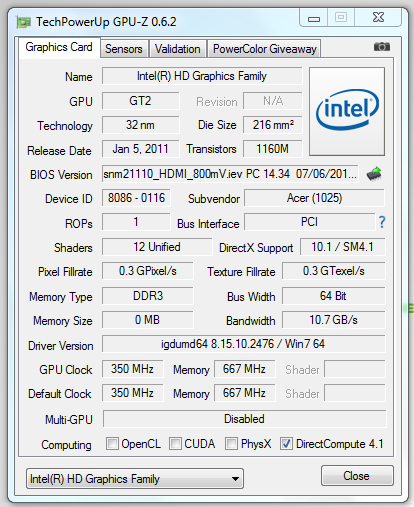The height and width of the screenshot is (507, 414).
Task: Click the Device ID value 8086 - 0116
Action: click(x=136, y=198)
